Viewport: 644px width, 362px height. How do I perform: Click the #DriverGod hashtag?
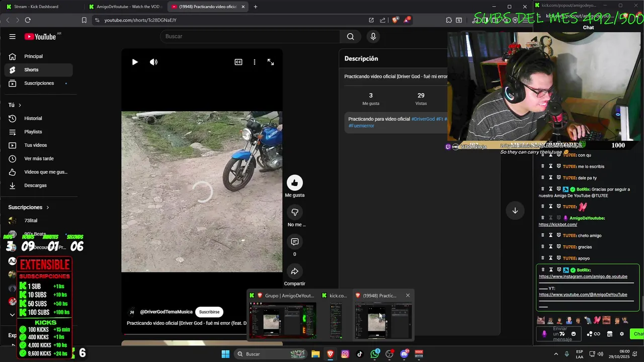tap(423, 119)
